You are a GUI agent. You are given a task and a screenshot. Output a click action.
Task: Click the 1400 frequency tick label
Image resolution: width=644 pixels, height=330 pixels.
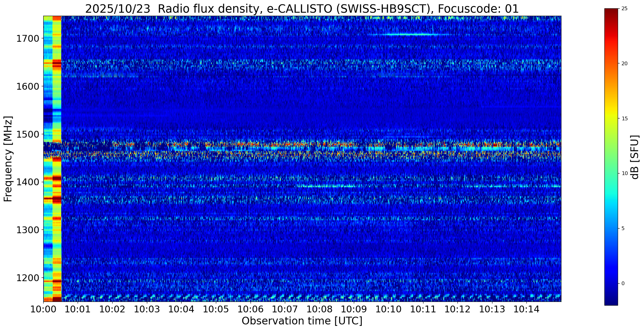(28, 182)
